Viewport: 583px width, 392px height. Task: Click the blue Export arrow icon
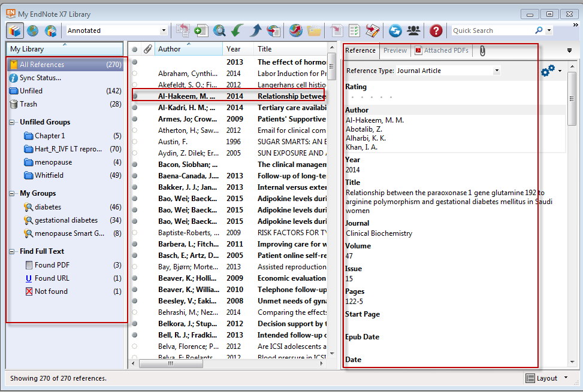(255, 31)
